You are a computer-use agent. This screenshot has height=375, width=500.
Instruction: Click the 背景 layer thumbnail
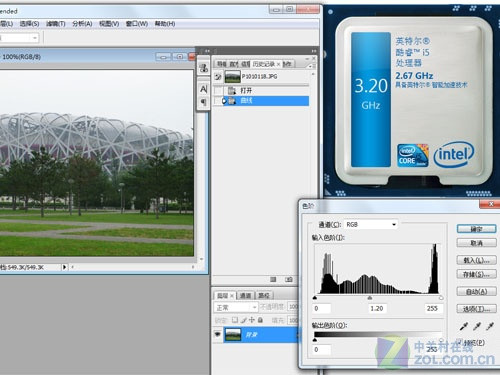[x=233, y=334]
